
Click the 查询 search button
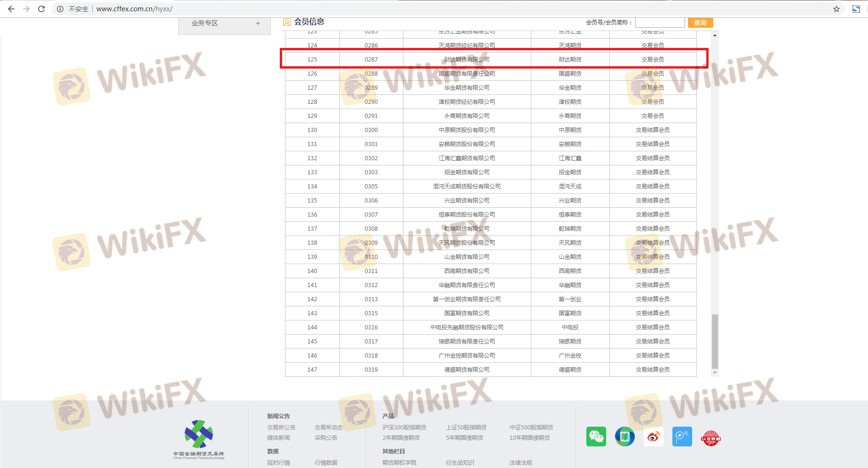click(x=700, y=23)
